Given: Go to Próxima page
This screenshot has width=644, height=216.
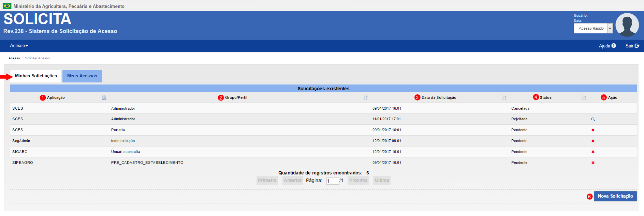Looking at the screenshot, I should [358, 181].
